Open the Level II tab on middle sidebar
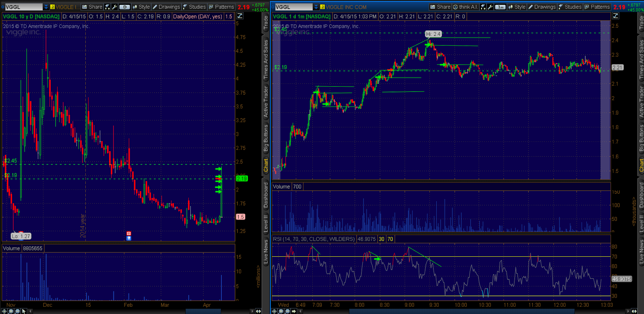The image size is (644, 314). tap(266, 223)
